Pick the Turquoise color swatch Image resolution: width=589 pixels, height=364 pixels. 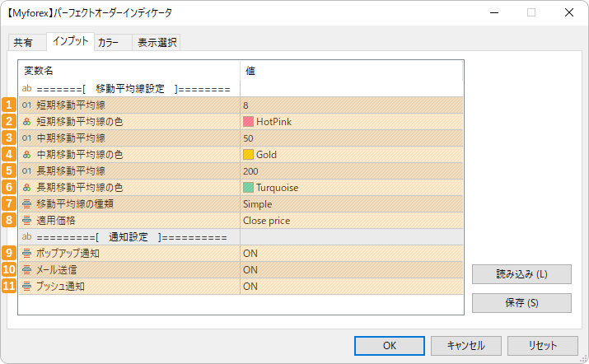tap(248, 188)
